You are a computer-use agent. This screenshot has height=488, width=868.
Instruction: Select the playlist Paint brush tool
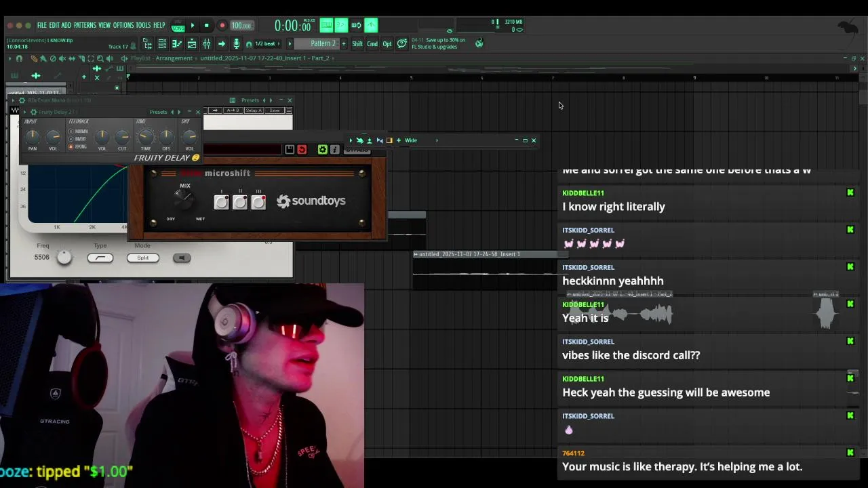(x=43, y=58)
